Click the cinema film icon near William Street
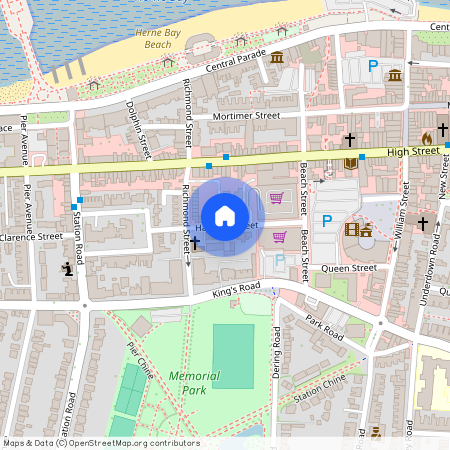 pyautogui.click(x=352, y=229)
